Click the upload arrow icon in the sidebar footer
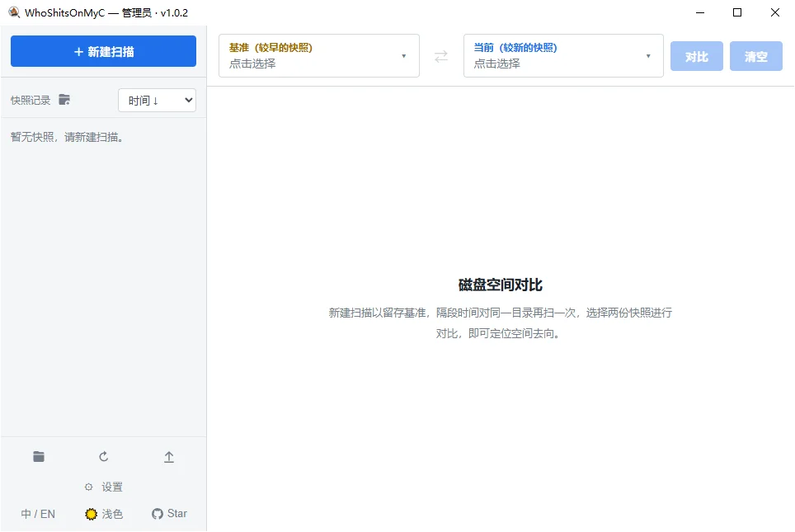Image resolution: width=795 pixels, height=532 pixels. [169, 457]
